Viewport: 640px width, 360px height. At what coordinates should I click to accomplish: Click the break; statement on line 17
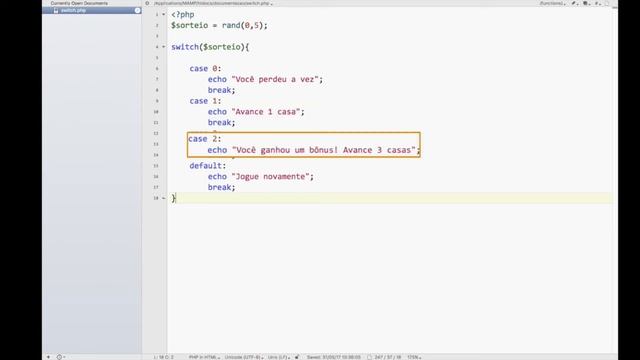tap(221, 187)
